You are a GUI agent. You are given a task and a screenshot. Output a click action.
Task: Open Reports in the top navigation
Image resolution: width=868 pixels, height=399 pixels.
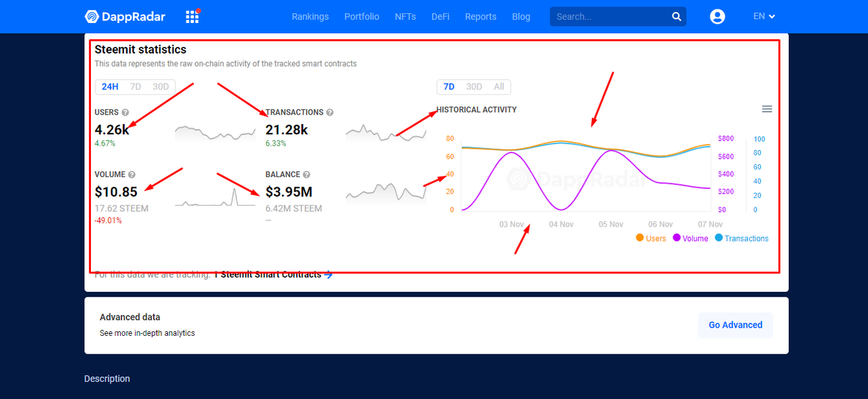[481, 16]
